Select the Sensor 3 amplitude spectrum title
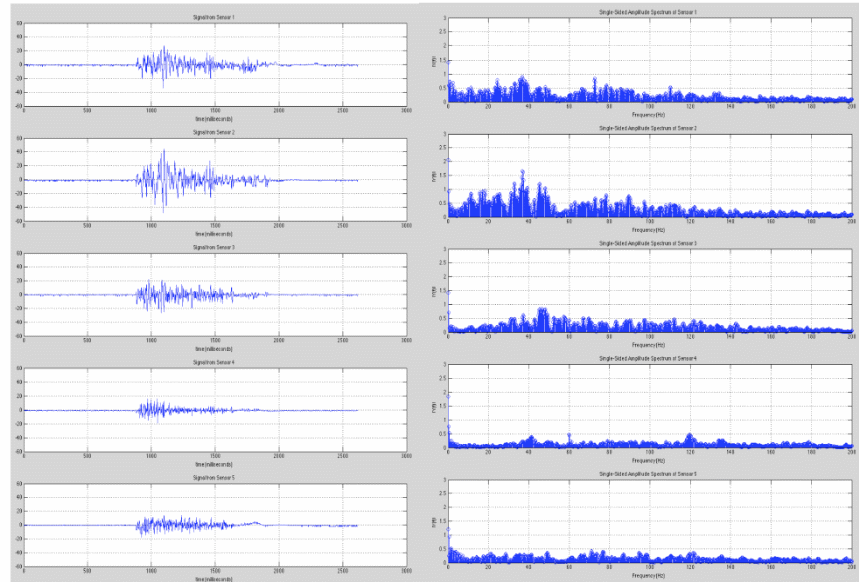Image resolution: width=859 pixels, height=582 pixels. [x=648, y=243]
